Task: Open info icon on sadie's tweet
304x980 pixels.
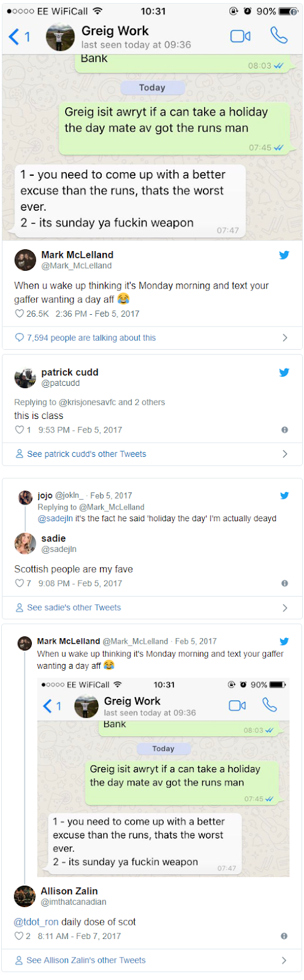Action: pyautogui.click(x=284, y=584)
